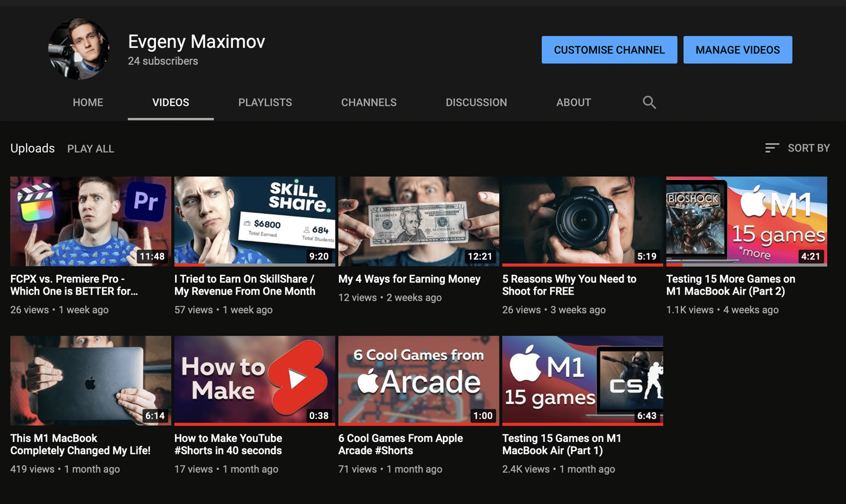Open channel search magnifier icon

(x=649, y=102)
